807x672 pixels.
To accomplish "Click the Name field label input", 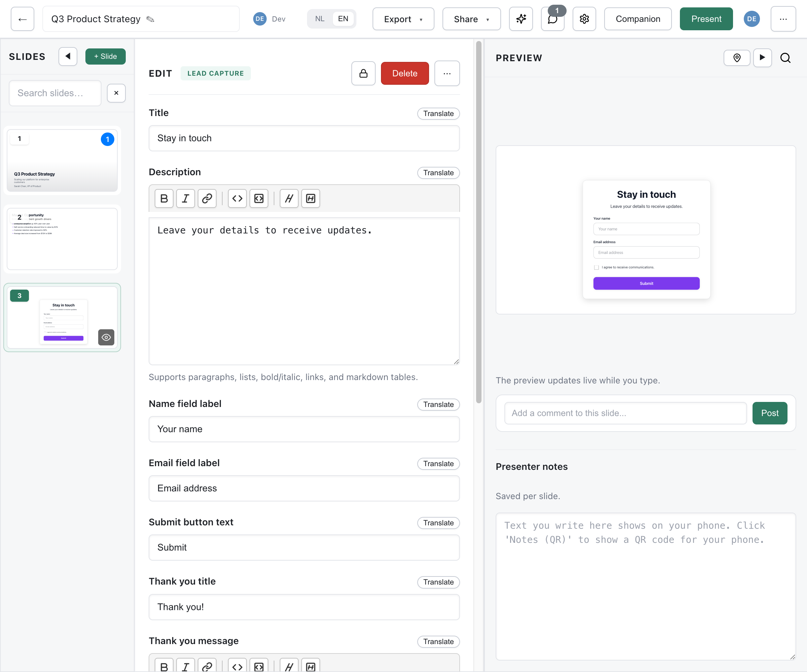I will pos(304,429).
